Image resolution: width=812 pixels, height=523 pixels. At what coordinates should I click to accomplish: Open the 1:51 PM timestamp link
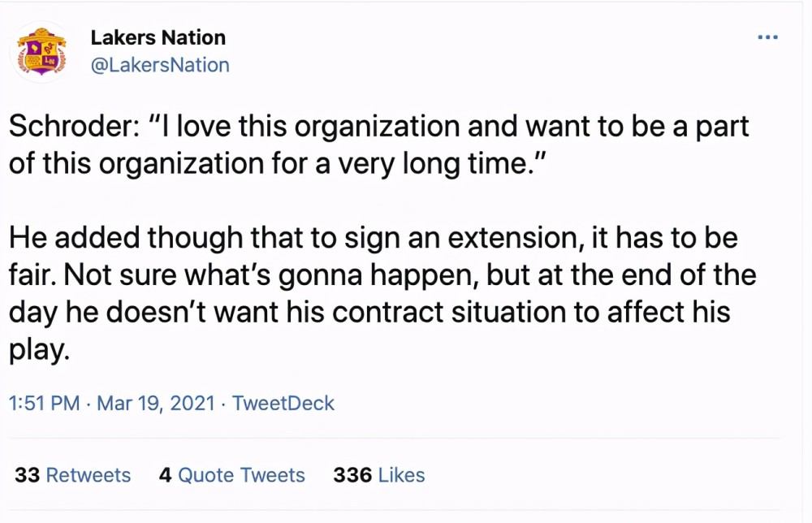(x=45, y=403)
